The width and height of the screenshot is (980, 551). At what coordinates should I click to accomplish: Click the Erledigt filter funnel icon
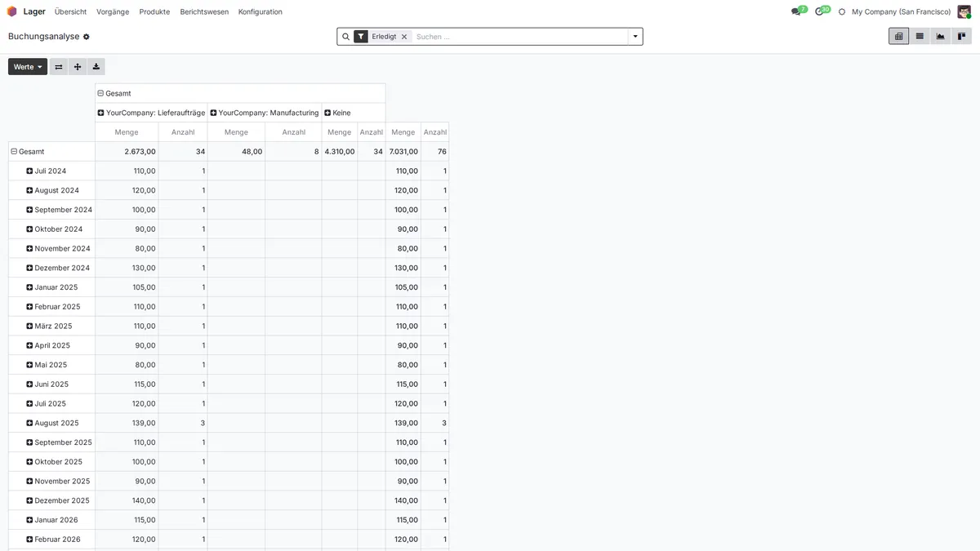[361, 37]
